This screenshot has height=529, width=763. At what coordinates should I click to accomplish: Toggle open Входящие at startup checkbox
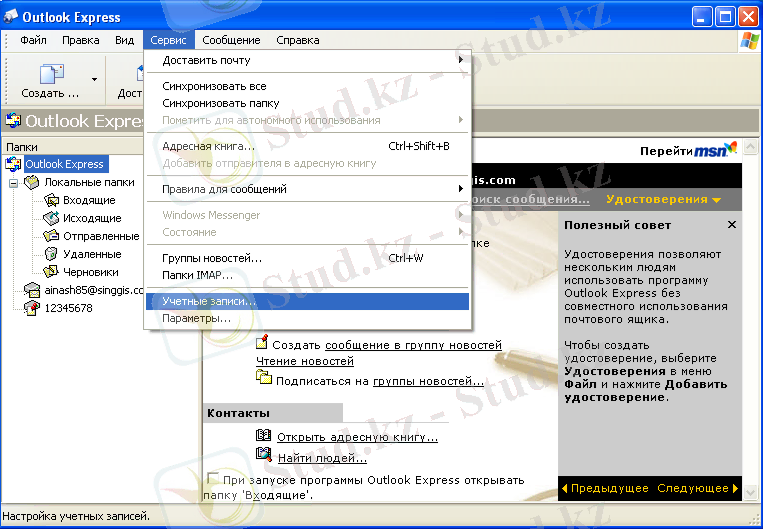213,478
